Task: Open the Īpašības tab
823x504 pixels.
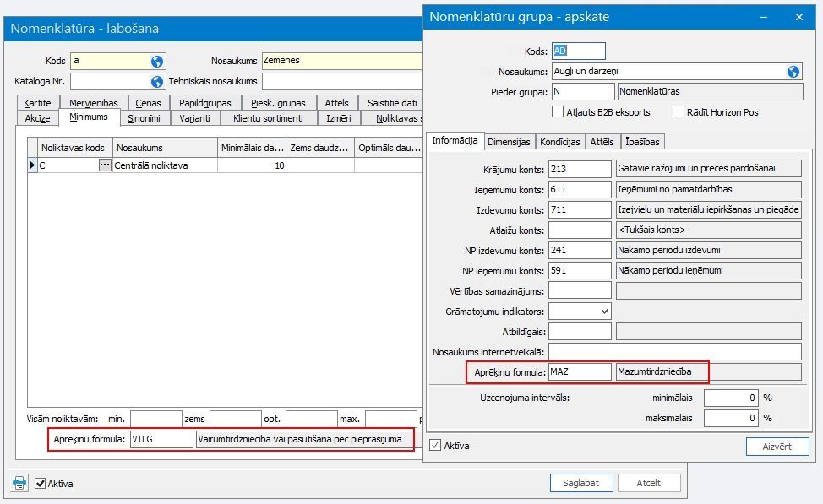Action: coord(642,142)
